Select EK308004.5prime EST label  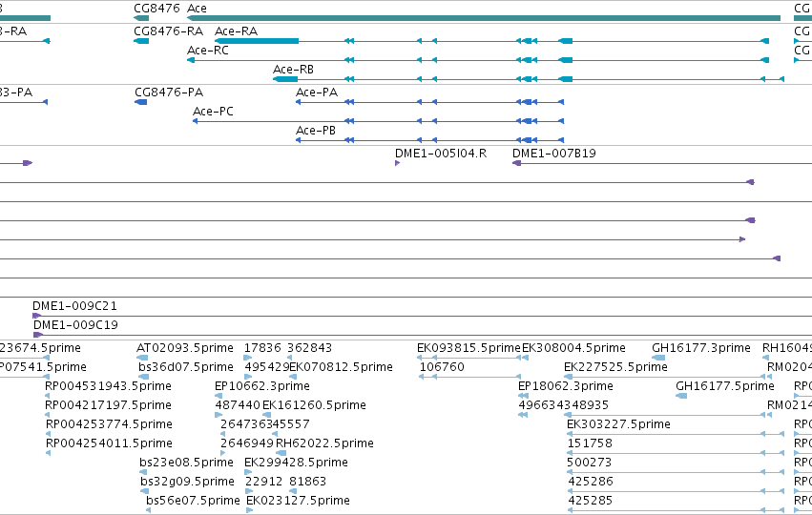click(x=573, y=348)
